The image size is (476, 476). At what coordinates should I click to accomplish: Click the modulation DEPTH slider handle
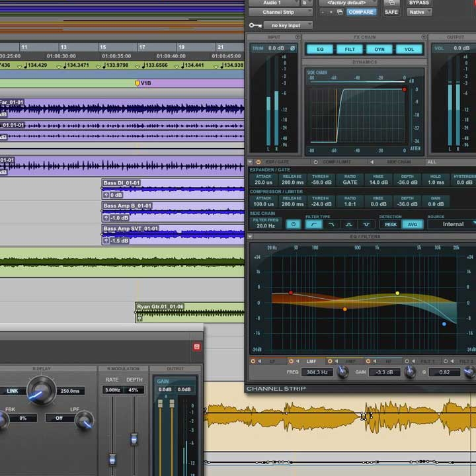[x=134, y=439]
